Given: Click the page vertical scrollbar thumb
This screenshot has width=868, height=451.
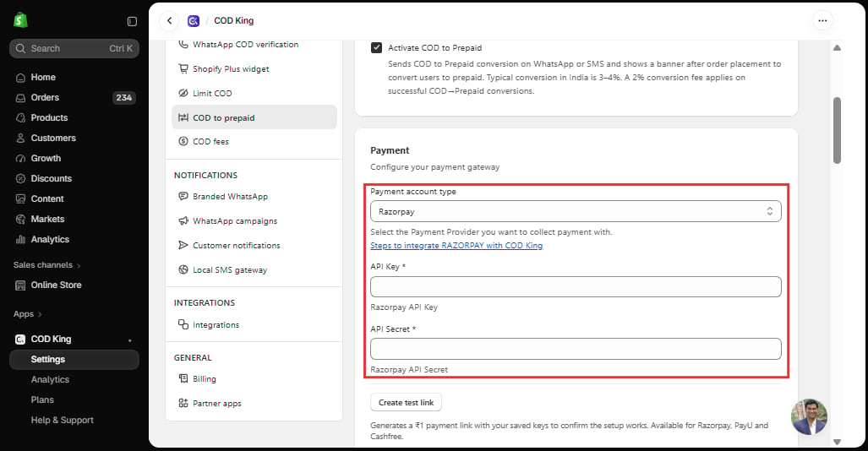Looking at the screenshot, I should pos(837,131).
